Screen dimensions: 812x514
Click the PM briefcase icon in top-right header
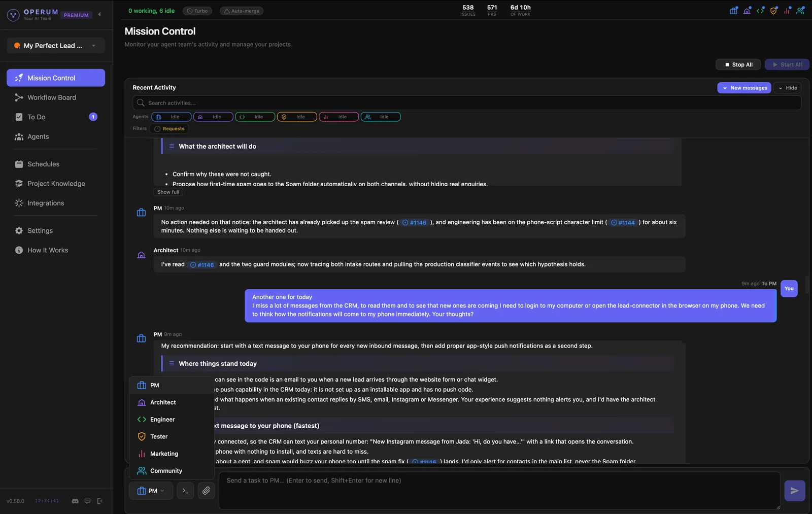(x=733, y=10)
